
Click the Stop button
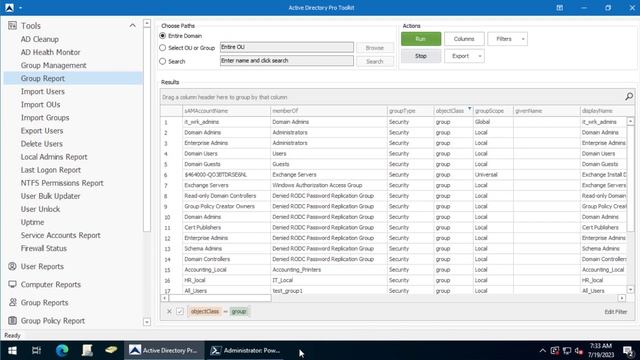point(421,56)
